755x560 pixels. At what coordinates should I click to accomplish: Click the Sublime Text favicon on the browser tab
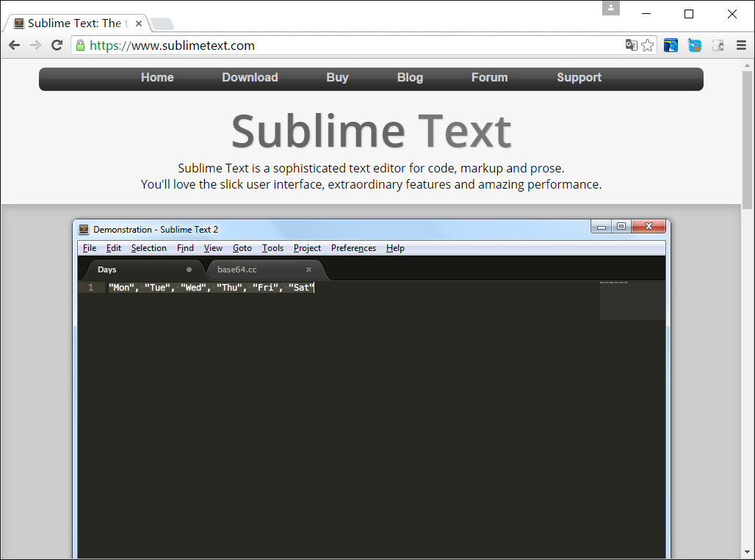pyautogui.click(x=19, y=23)
